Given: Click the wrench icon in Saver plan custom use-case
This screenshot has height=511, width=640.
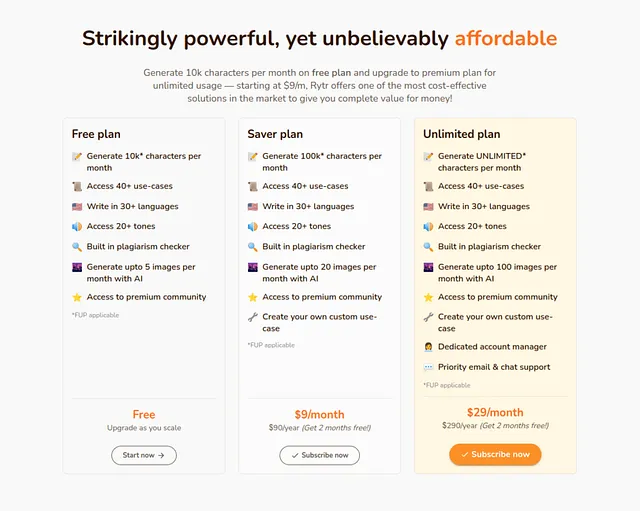Looking at the screenshot, I should pos(253,317).
